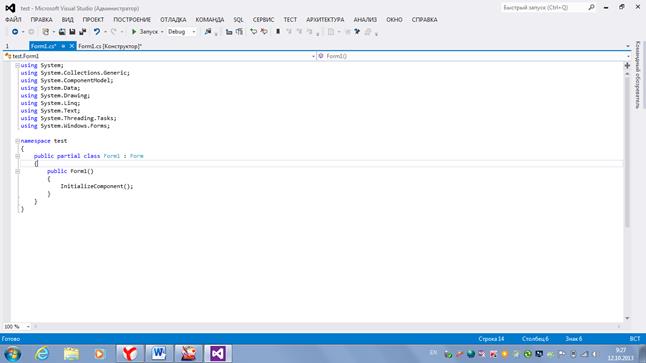Screen dimensions: 646x363
Task: Click the using System.Linq; line
Action: 50,103
